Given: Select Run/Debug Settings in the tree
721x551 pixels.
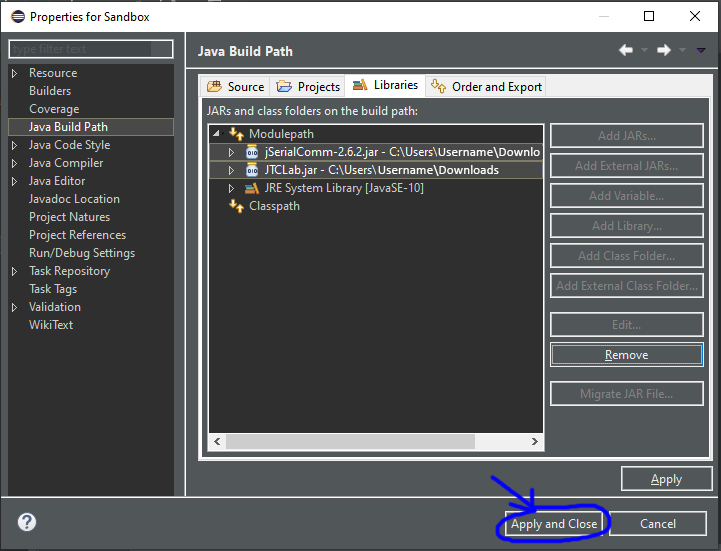Looking at the screenshot, I should pos(82,253).
